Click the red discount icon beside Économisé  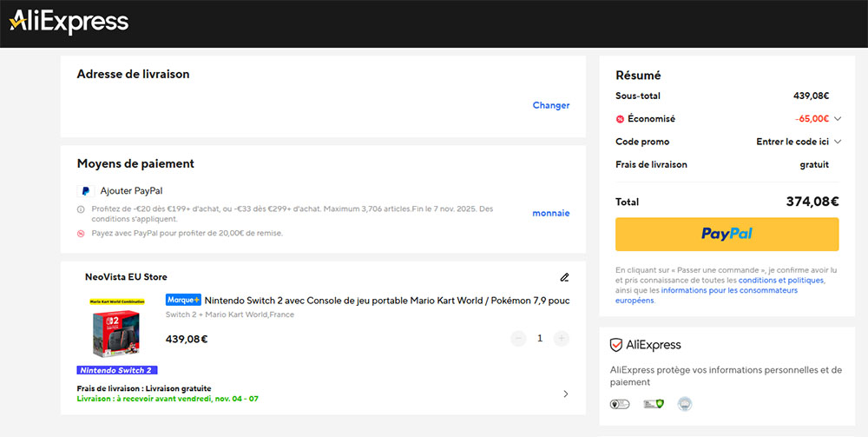[620, 119]
